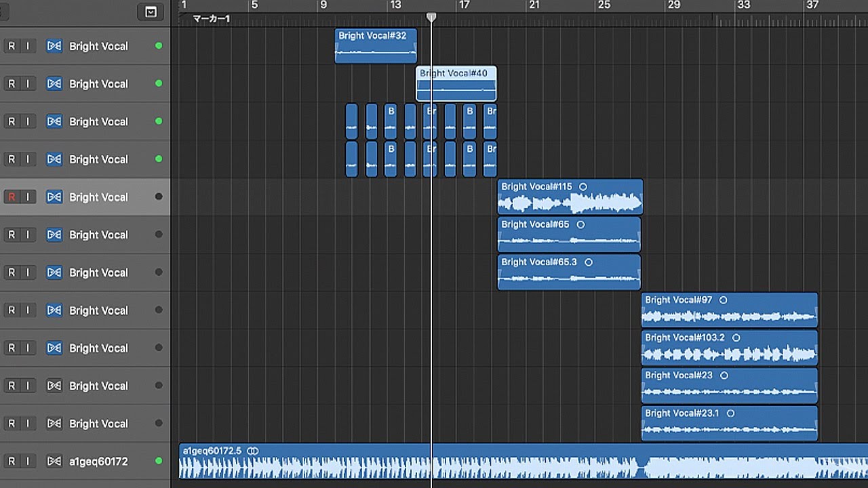This screenshot has height=488, width=868.
Task: Turn on the grey power dot on Bright Vocal#23 track
Action: 159,386
